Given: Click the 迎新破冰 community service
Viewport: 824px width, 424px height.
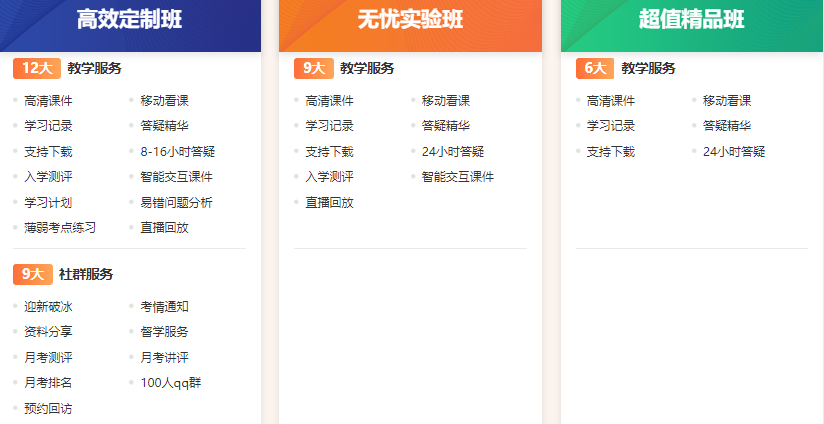Looking at the screenshot, I should pyautogui.click(x=48, y=307).
